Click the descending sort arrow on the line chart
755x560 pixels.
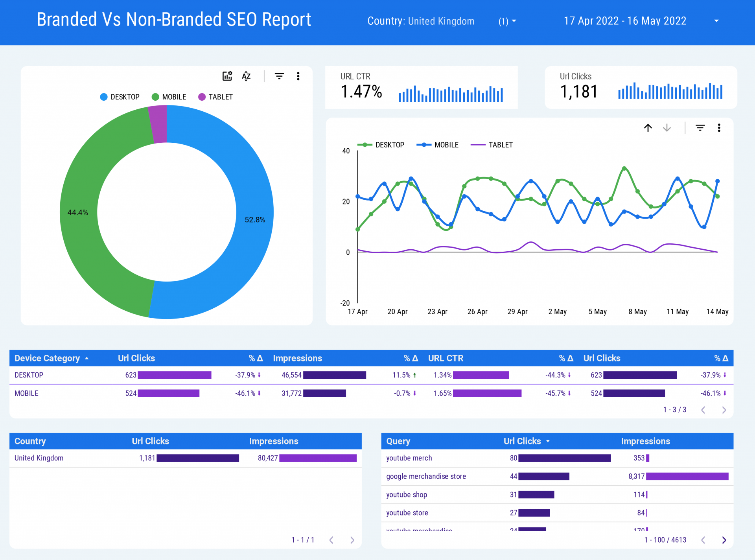[667, 128]
